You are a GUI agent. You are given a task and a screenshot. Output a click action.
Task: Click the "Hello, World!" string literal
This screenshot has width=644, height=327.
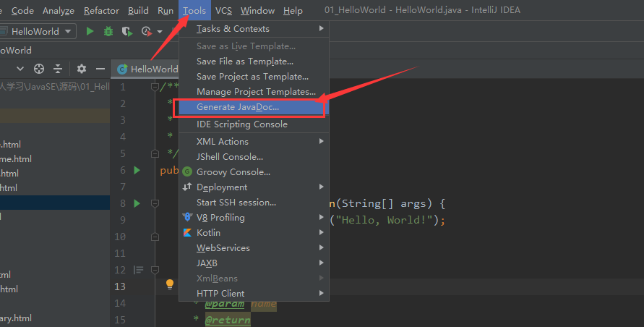pyautogui.click(x=385, y=220)
